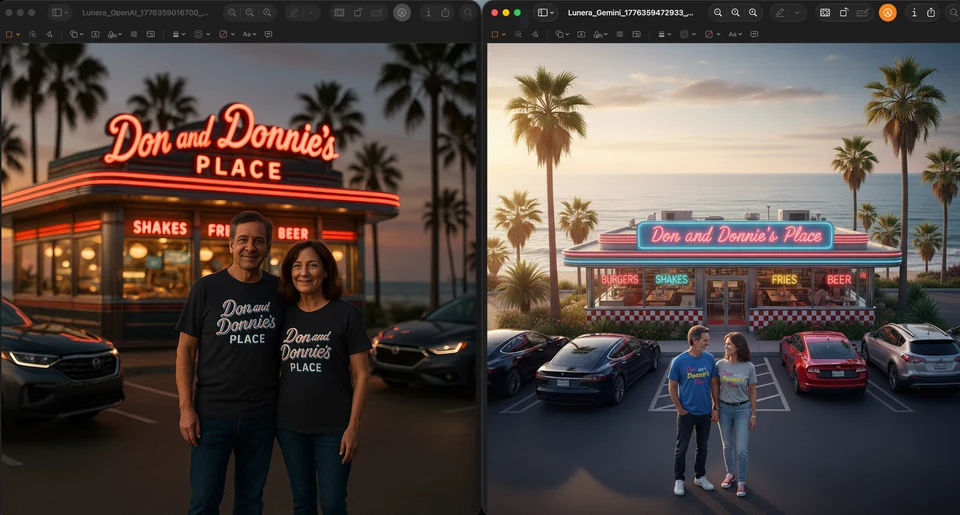Open Adjust Color in Lunera_Gemini window
Viewport: 960px width, 515px height.
tap(620, 34)
